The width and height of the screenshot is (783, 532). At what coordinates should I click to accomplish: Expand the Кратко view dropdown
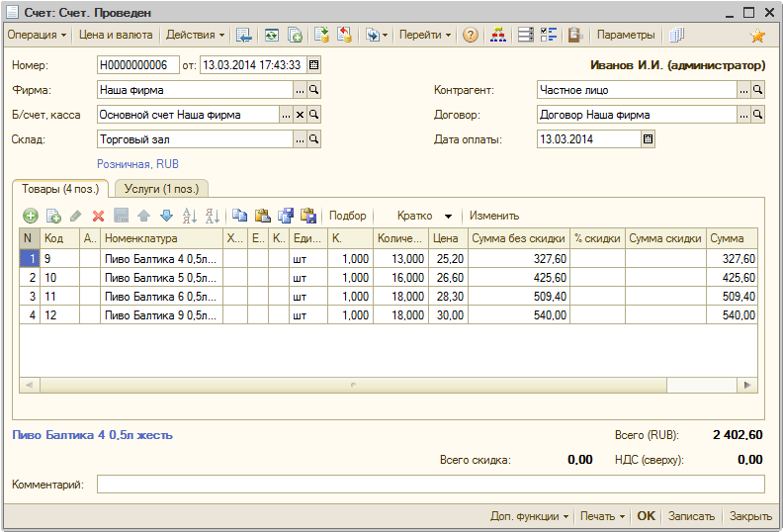[x=448, y=217]
